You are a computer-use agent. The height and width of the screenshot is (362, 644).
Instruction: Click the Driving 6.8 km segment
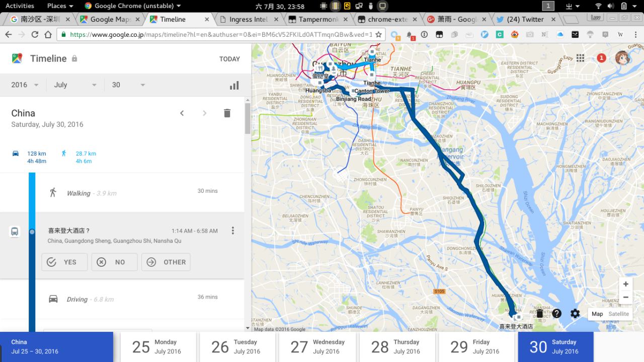(122, 299)
